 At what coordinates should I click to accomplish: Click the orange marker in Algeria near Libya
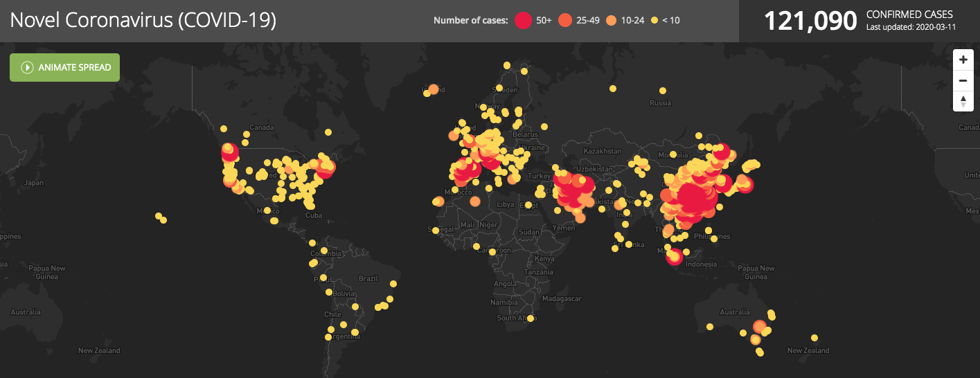475,201
